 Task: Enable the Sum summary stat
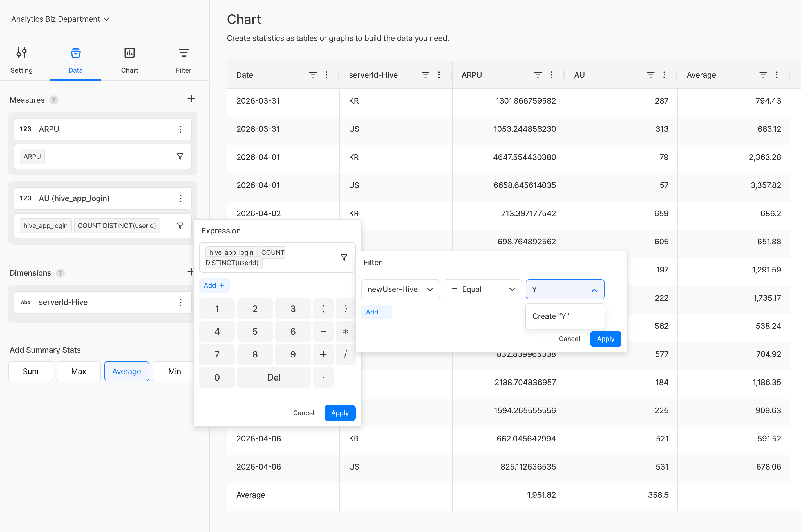click(x=30, y=371)
